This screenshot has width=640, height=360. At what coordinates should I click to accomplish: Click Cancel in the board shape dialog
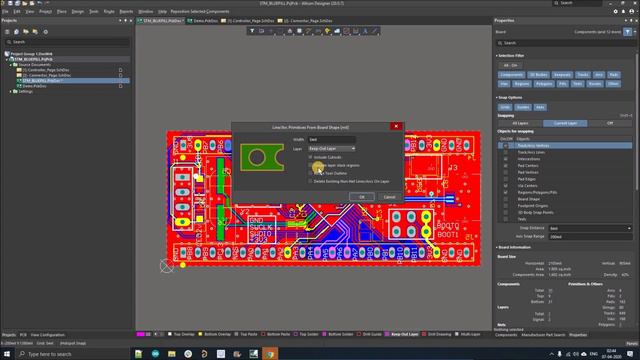click(x=389, y=197)
